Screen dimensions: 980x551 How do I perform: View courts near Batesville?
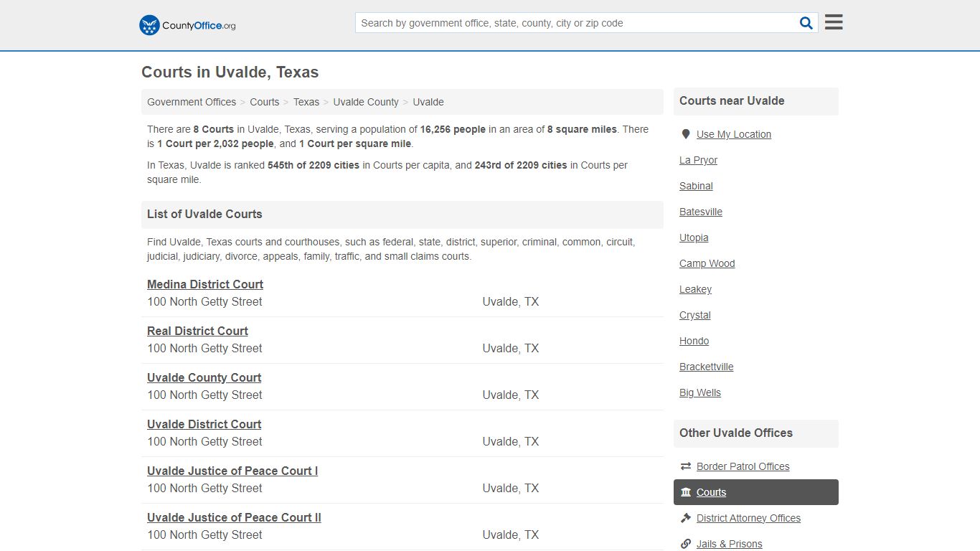(701, 212)
